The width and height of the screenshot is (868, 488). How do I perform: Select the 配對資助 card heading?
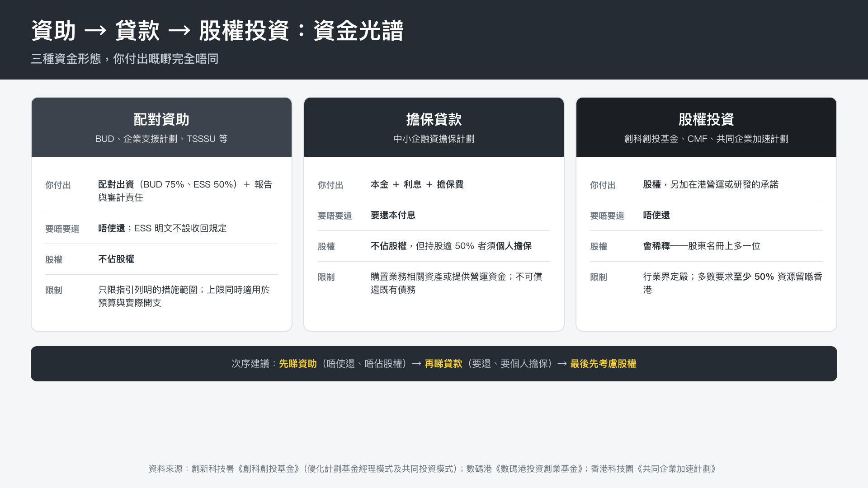click(161, 119)
